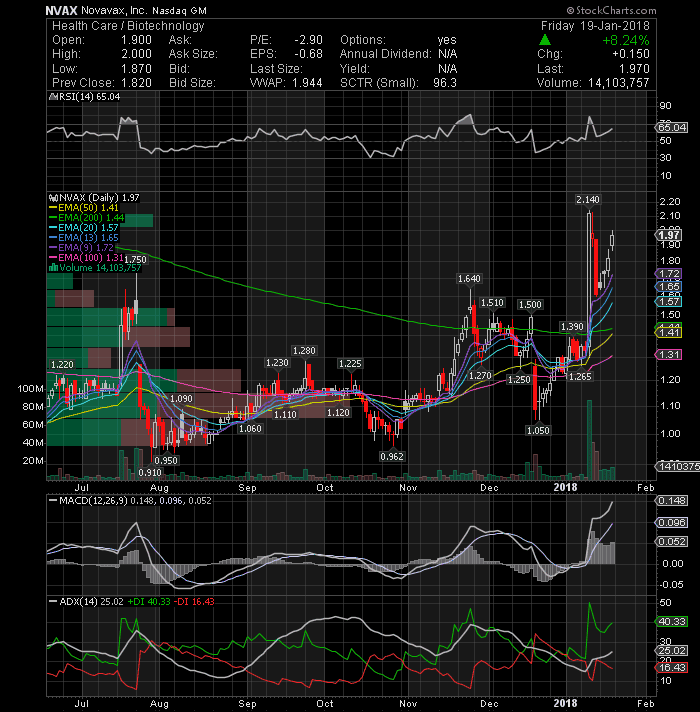The image size is (700, 712).
Task: Click the SCTR (Small) value 96.3
Action: pos(445,83)
